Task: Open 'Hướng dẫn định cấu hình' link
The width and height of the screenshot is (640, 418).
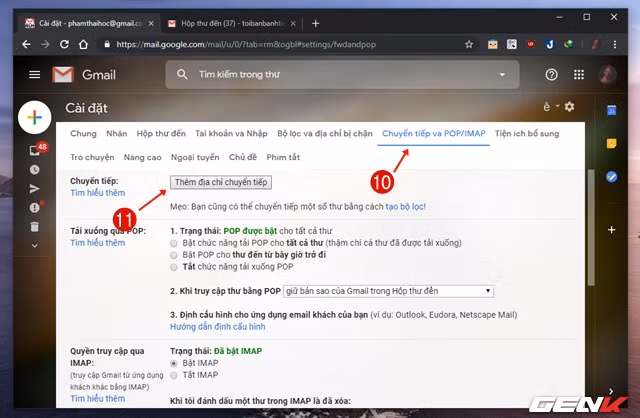Action: tap(217, 327)
